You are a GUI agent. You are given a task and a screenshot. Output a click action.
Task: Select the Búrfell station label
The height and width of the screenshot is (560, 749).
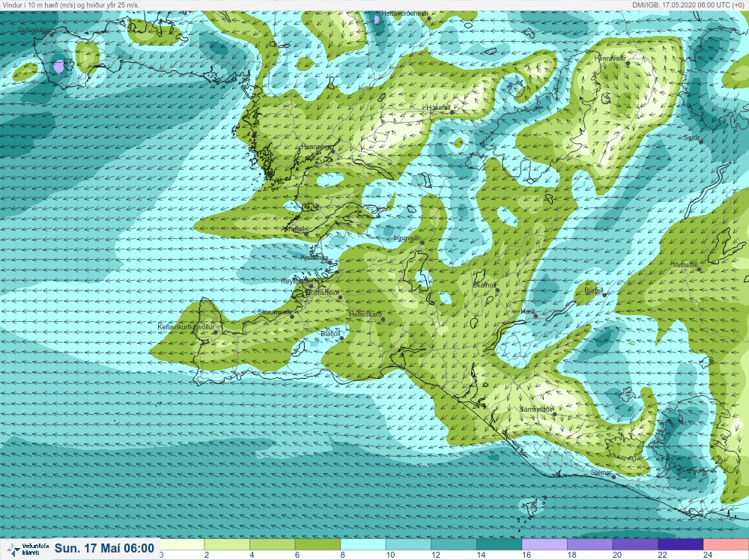[594, 290]
